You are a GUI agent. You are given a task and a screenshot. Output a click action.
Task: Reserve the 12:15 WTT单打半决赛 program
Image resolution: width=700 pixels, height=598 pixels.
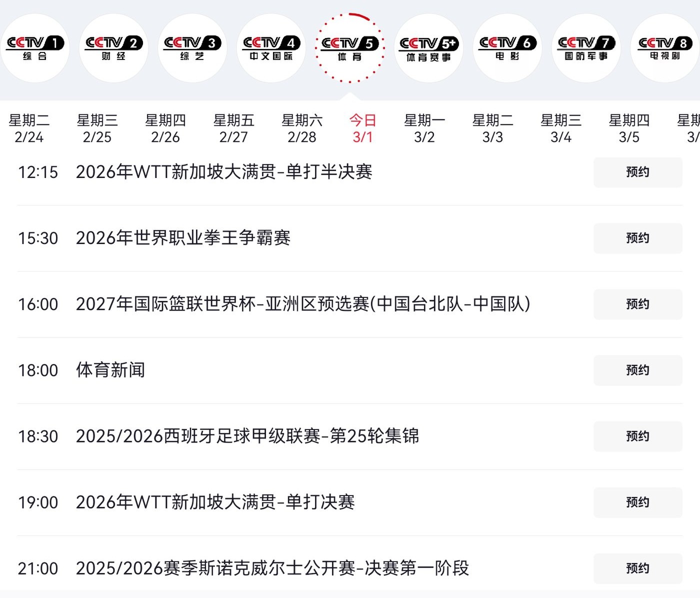[x=637, y=172]
